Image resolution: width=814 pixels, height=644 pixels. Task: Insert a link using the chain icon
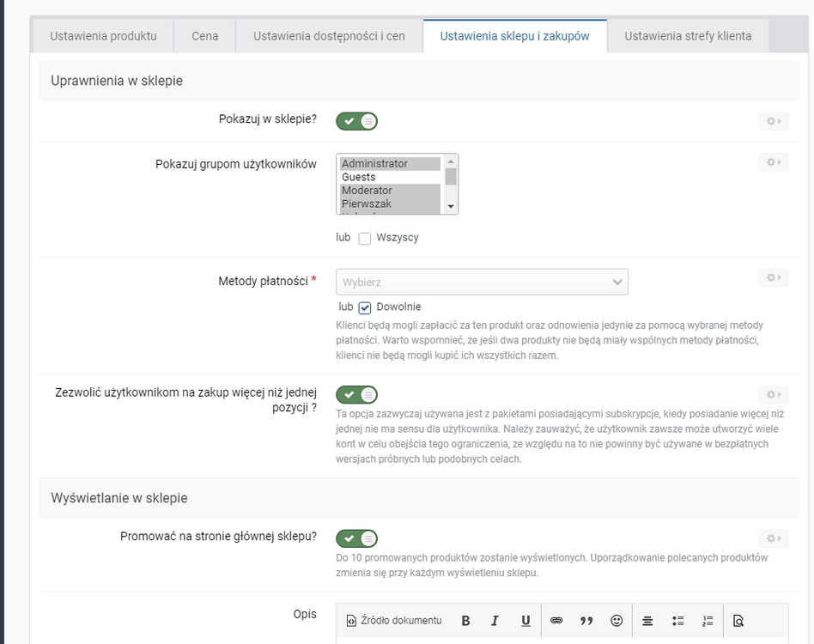pyautogui.click(x=556, y=621)
